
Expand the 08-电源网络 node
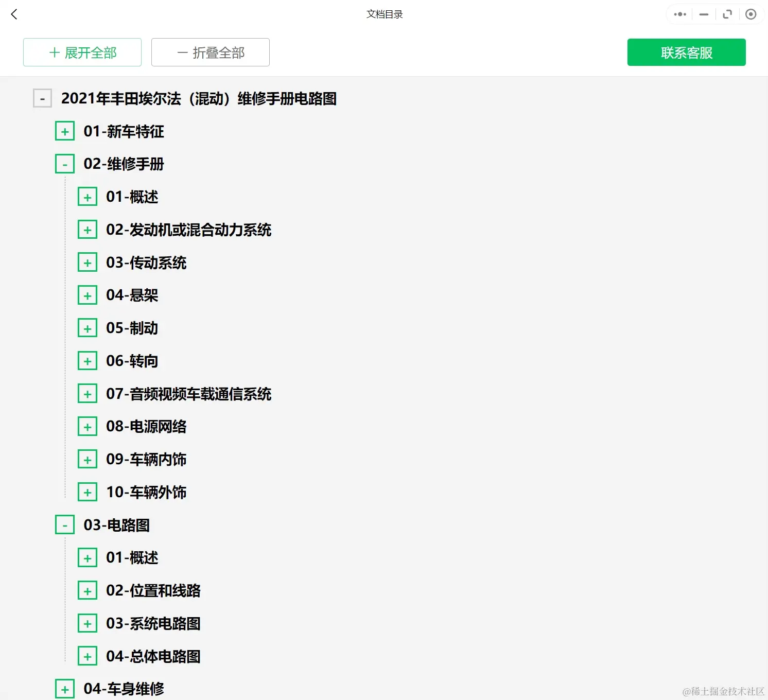(88, 426)
